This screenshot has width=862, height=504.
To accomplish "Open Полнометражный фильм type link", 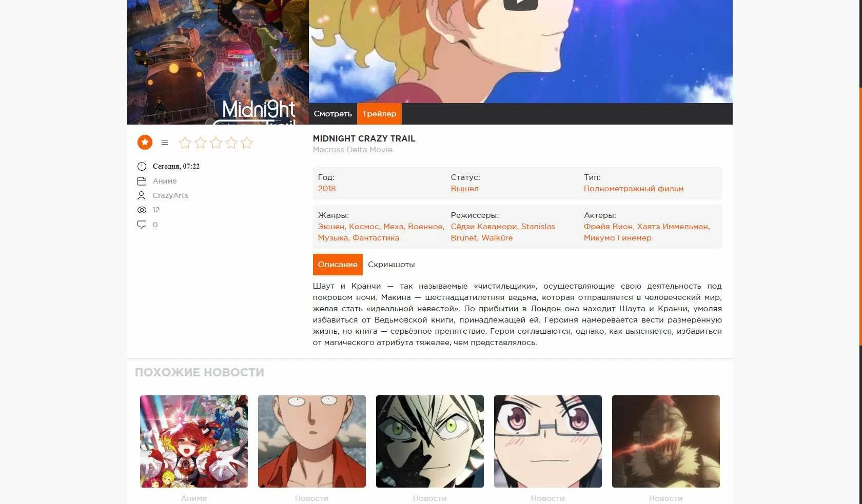I will pos(634,189).
